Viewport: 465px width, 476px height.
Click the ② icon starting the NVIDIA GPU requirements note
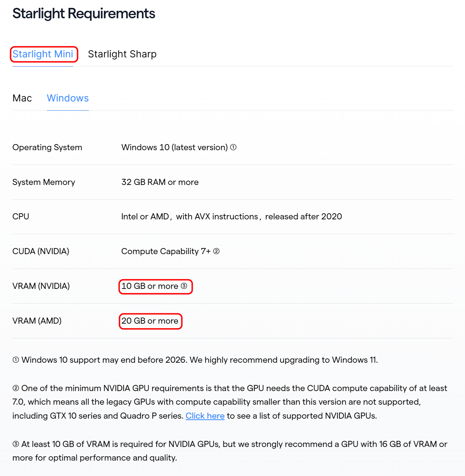pyautogui.click(x=16, y=388)
